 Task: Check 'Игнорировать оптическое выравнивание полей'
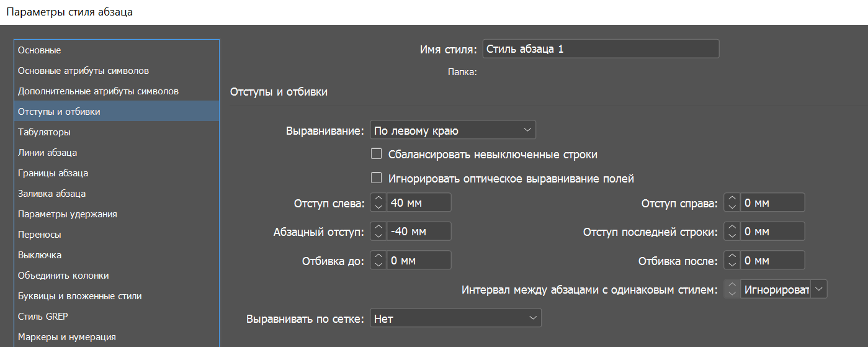pyautogui.click(x=376, y=178)
